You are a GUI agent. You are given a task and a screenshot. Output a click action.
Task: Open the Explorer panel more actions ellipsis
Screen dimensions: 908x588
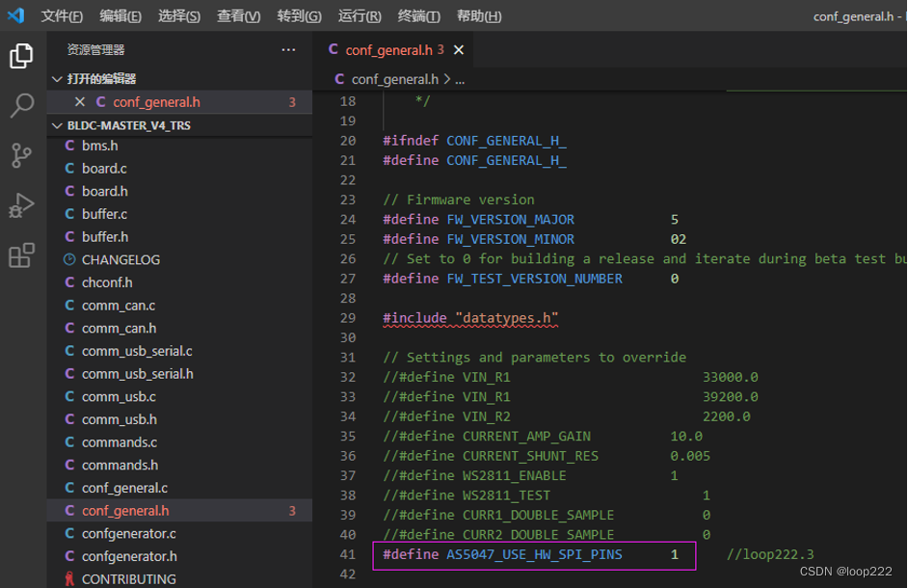[288, 49]
